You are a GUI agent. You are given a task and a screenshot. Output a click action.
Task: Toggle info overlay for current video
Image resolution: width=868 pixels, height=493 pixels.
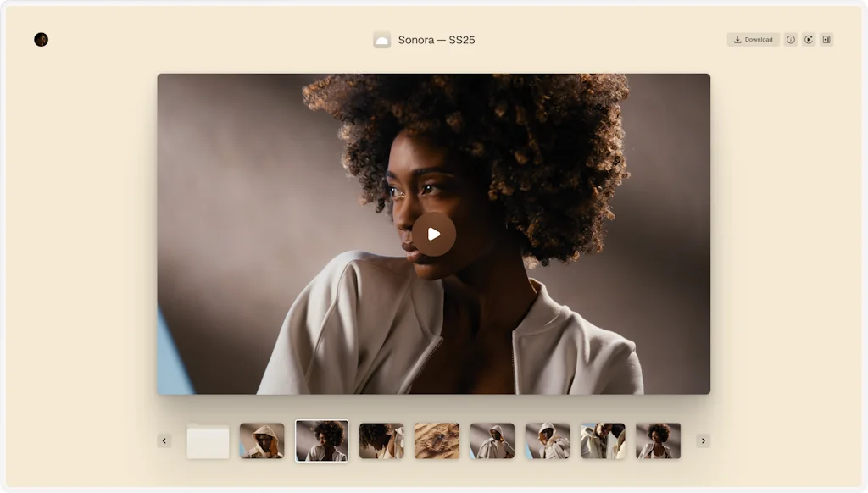(x=790, y=39)
